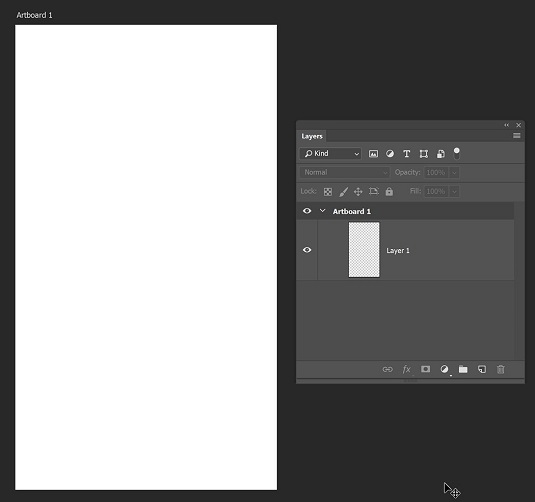Screen dimensions: 535x502
Task: Filter for shape layers icon
Action: (x=424, y=154)
